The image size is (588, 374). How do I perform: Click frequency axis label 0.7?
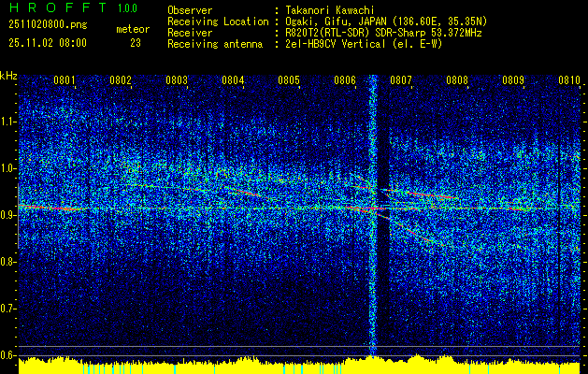point(7,309)
